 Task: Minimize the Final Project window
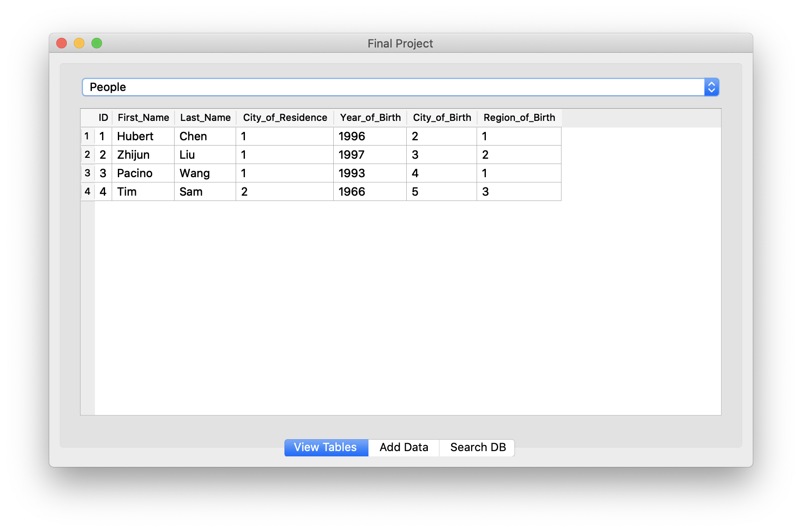[x=79, y=43]
